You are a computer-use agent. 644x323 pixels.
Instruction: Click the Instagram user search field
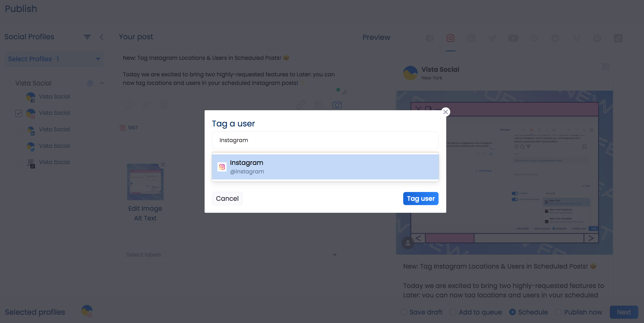[325, 140]
